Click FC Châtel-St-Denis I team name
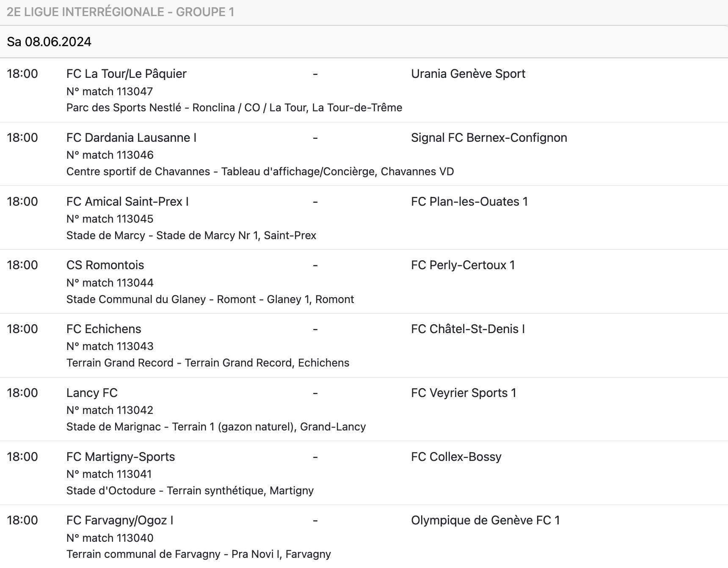 click(468, 329)
